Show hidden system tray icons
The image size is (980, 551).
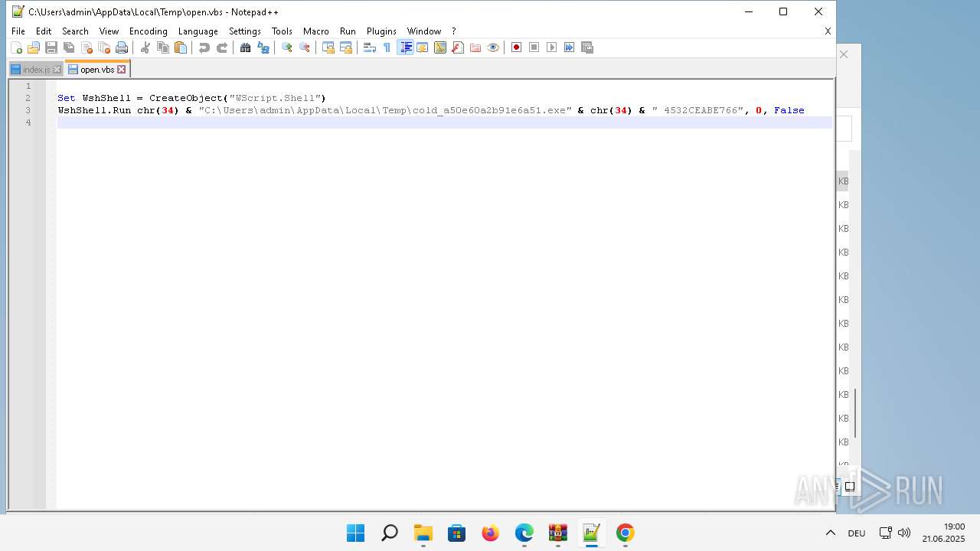pyautogui.click(x=830, y=533)
